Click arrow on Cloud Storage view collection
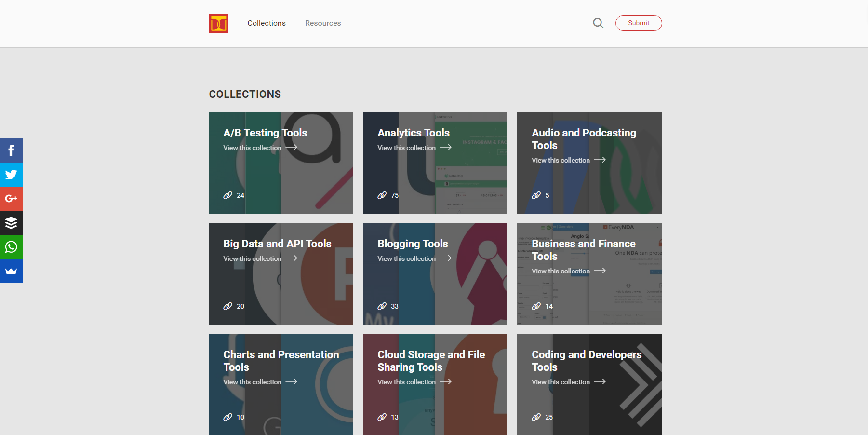Viewport: 868px width, 435px height. click(x=446, y=381)
